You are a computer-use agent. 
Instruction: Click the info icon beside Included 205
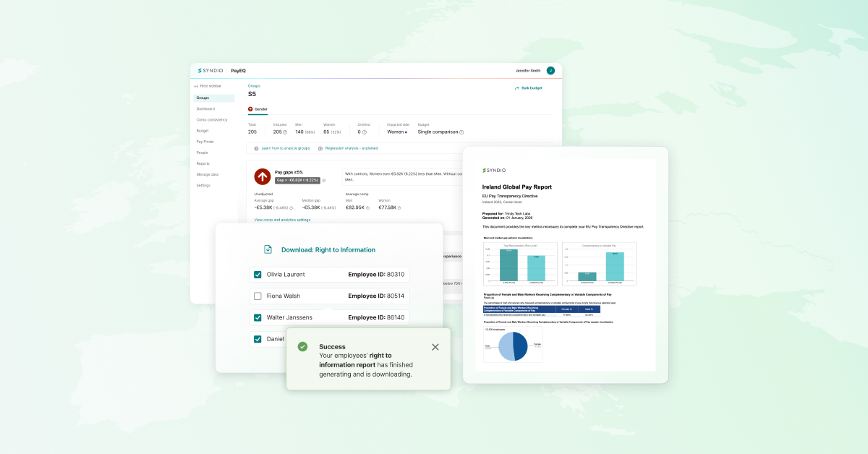[285, 132]
